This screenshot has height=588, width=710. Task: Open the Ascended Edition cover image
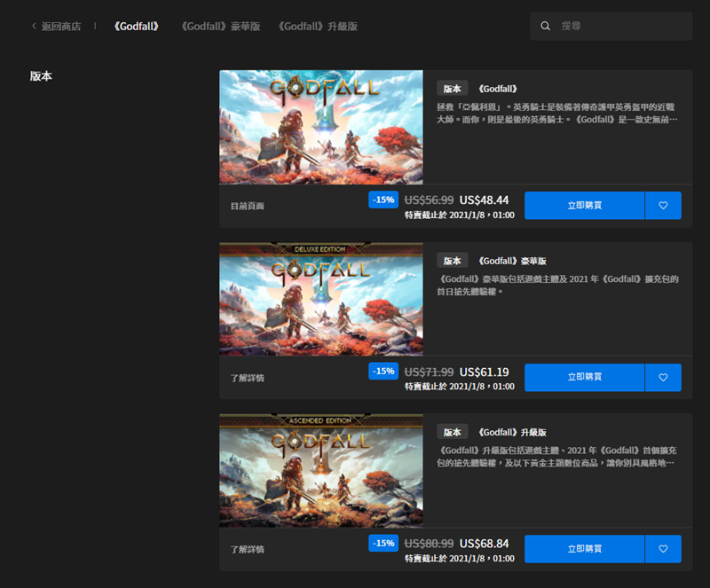pyautogui.click(x=321, y=470)
